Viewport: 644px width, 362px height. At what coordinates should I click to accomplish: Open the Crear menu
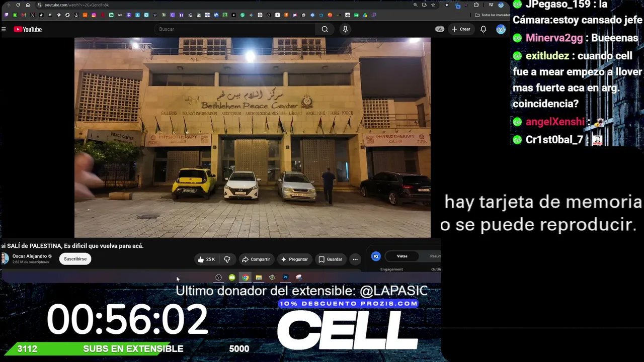click(461, 29)
